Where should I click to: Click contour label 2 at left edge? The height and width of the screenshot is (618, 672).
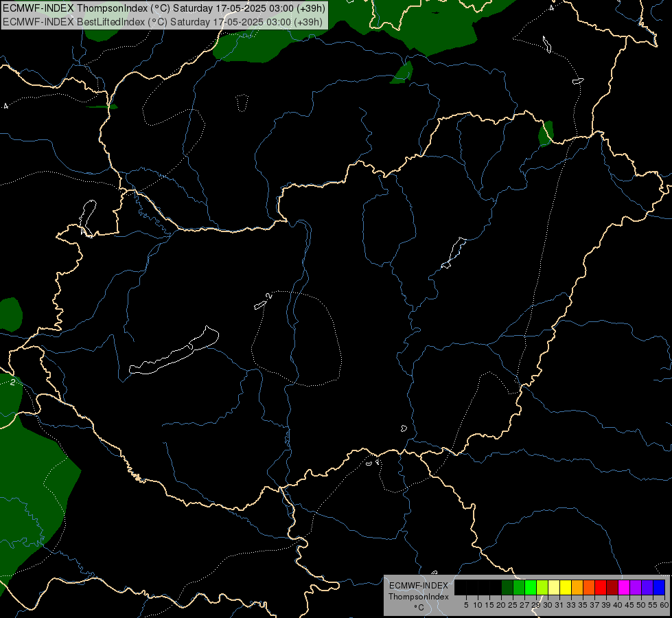point(13,382)
